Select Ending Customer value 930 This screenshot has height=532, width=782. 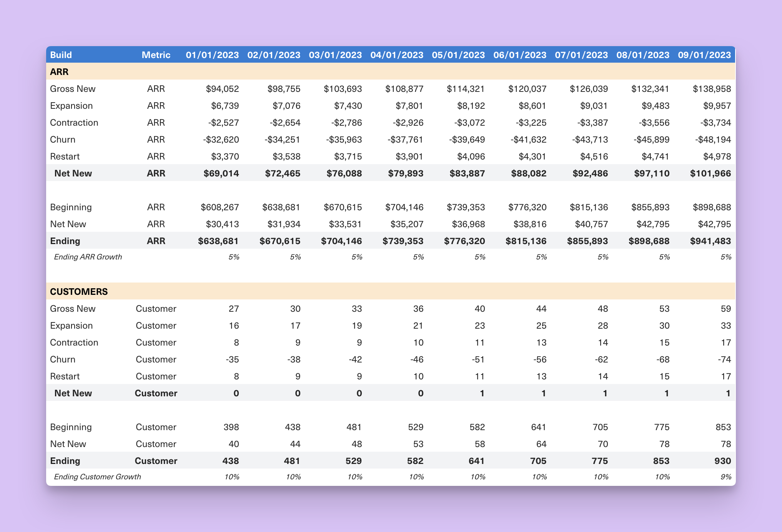[x=722, y=461]
